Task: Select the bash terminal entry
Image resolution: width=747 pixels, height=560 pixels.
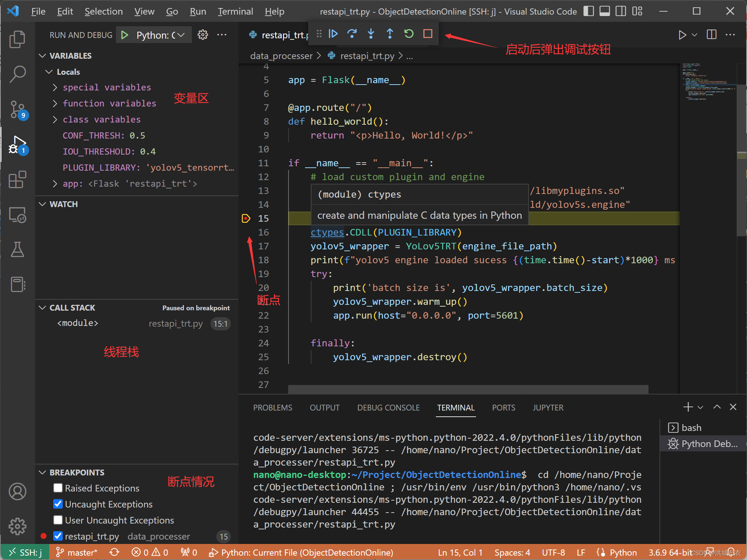Action: [691, 428]
